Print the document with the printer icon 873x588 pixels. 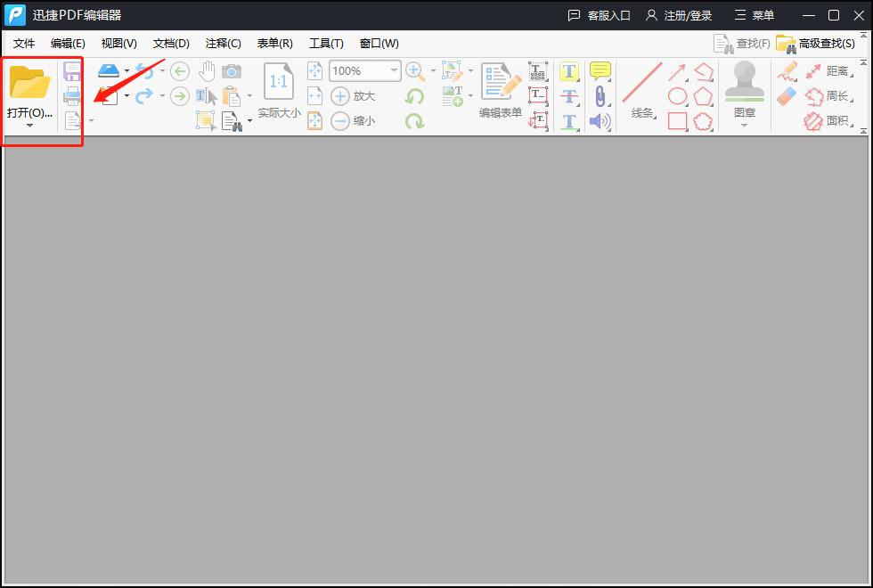click(x=72, y=95)
